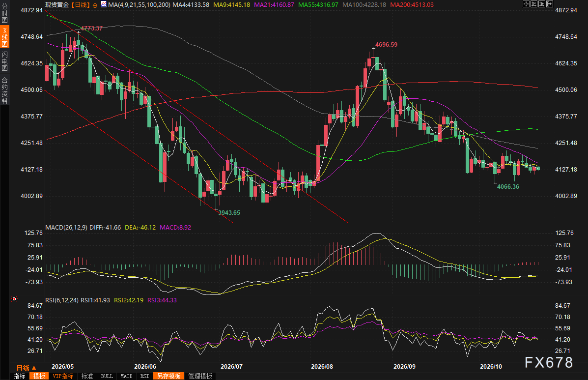Click 另存模板 to save template

(x=169, y=376)
